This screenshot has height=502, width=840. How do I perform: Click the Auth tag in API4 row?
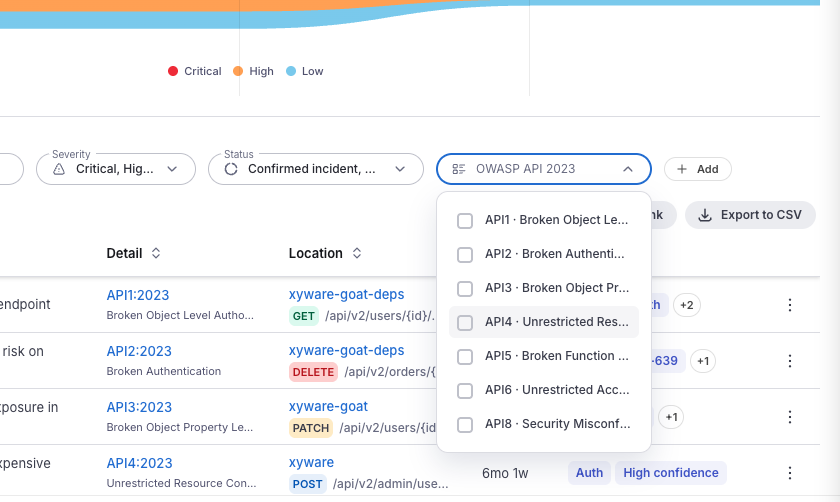(589, 473)
